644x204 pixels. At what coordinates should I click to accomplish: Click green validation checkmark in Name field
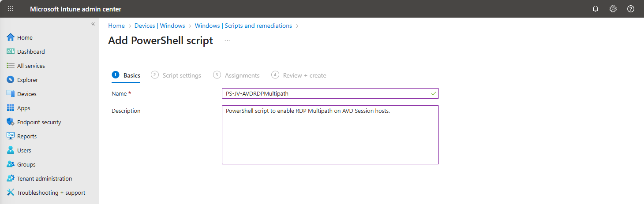434,93
